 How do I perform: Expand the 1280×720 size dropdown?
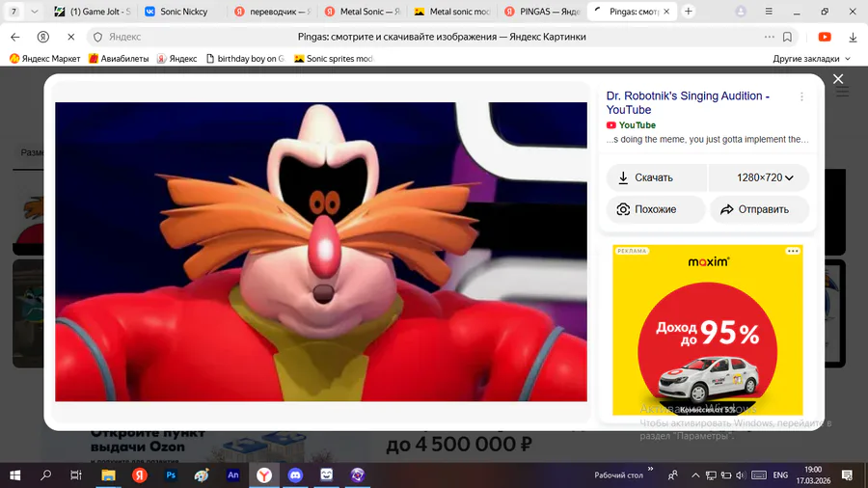(x=759, y=177)
